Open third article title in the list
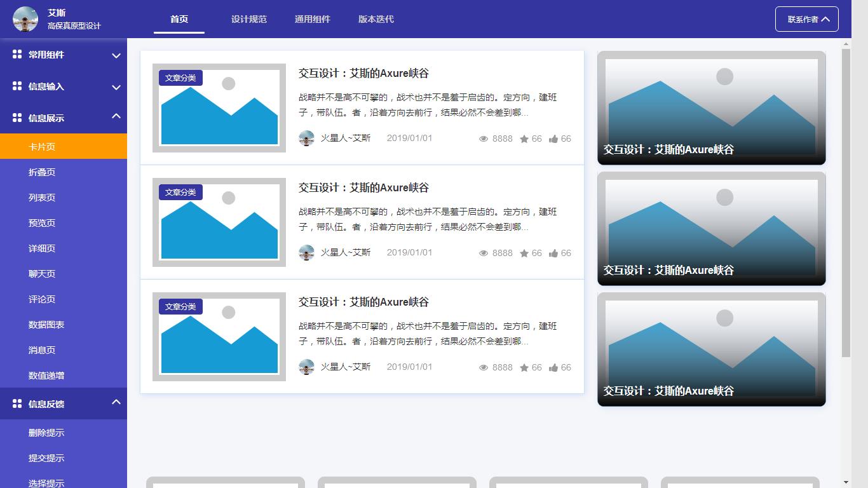Image resolution: width=868 pixels, height=488 pixels. 364,302
